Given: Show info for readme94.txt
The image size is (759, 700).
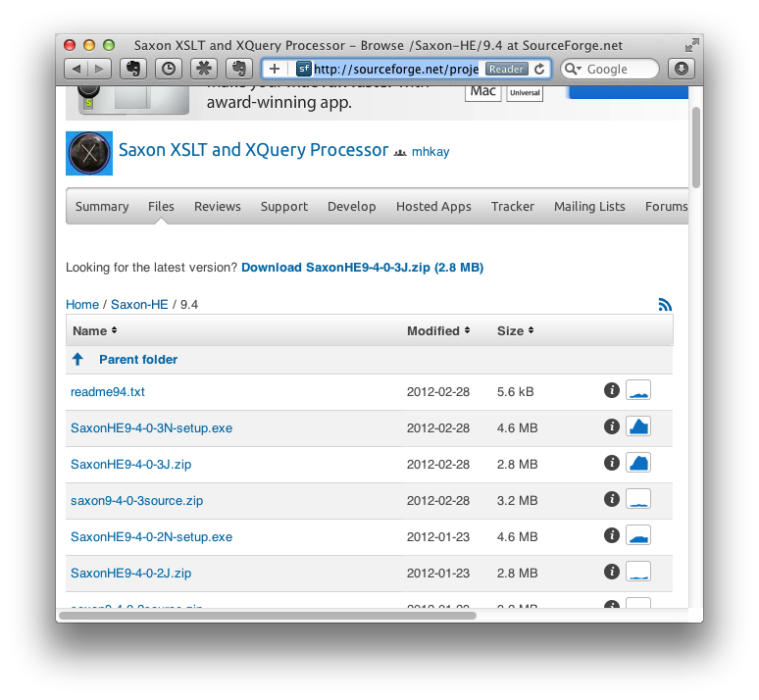Looking at the screenshot, I should 612,389.
